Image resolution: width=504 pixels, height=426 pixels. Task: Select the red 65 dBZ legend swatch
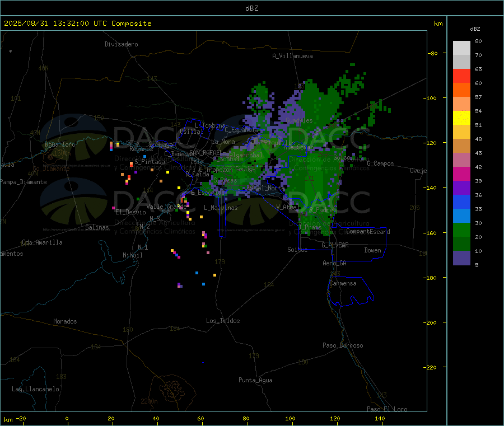click(461, 76)
